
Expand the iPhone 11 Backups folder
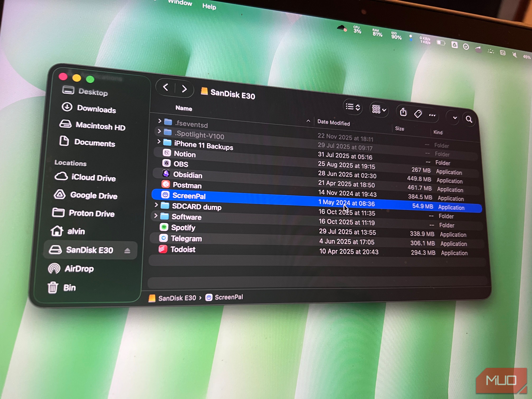tap(158, 141)
